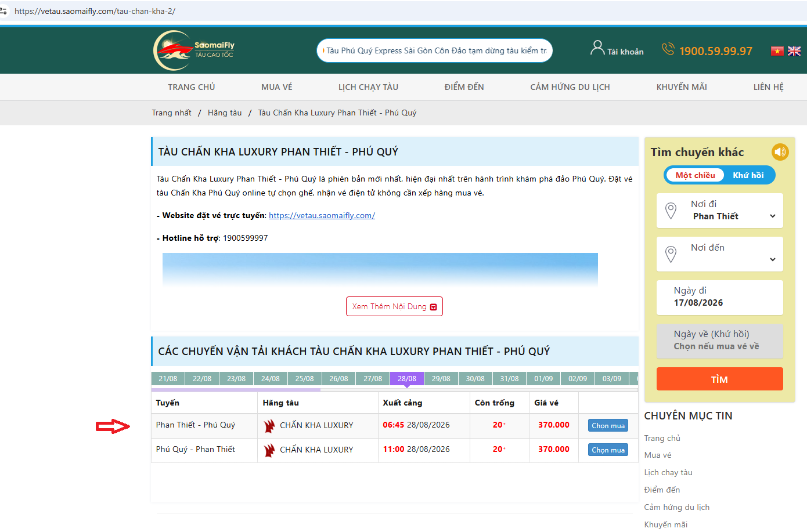807x532 pixels.
Task: Expand content with Xem Thêm Nội Dung
Action: [x=394, y=306]
